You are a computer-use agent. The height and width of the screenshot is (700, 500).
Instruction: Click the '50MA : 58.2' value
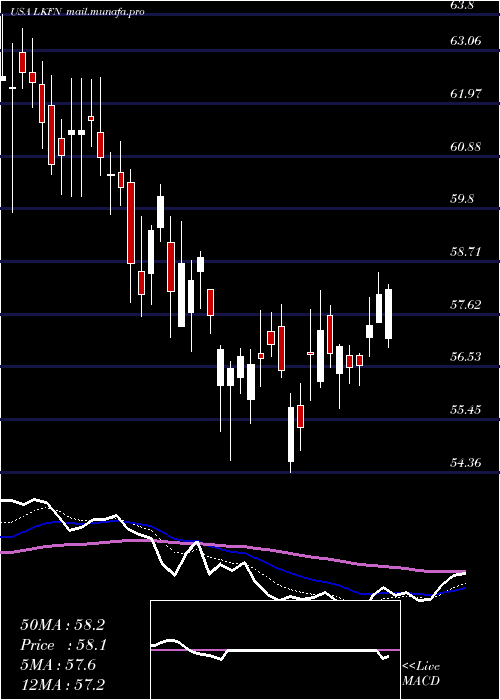[x=62, y=625]
